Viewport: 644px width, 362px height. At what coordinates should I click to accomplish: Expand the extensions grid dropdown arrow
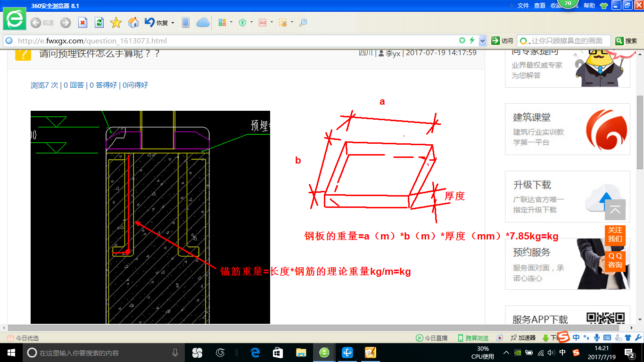231,22
